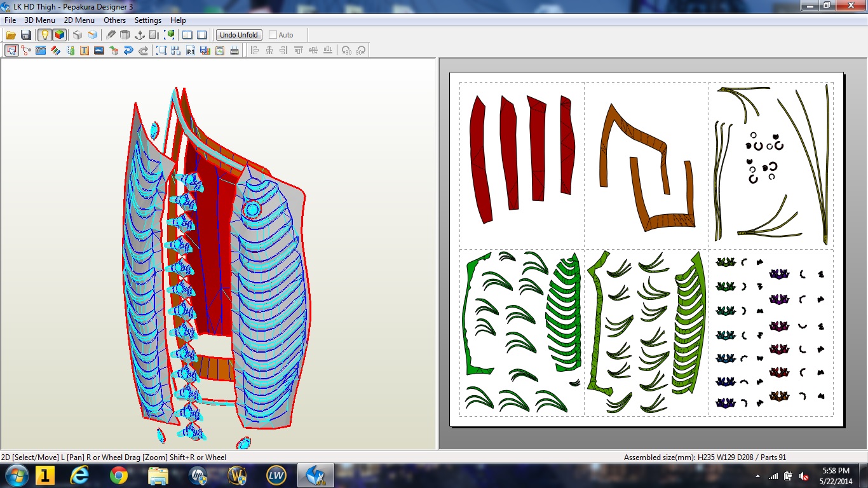Select the colored pencils edge color tool
This screenshot has width=868, height=488.
point(55,50)
